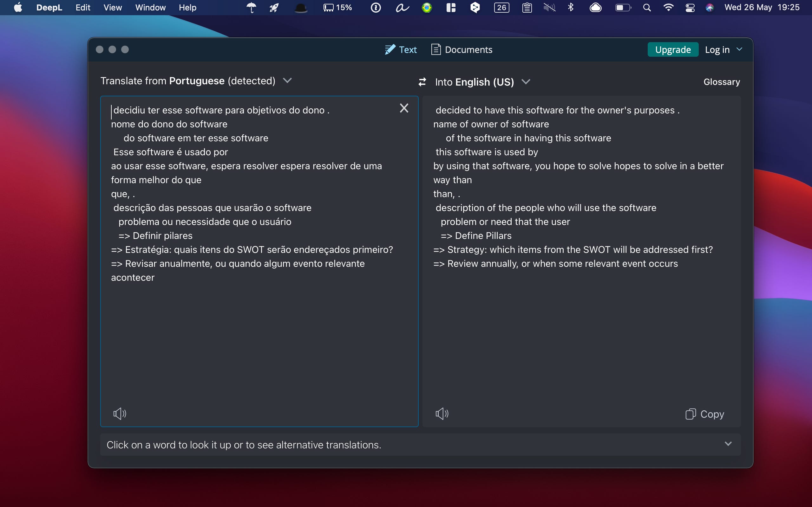
Task: Click the Copy translation button icon
Action: (690, 413)
